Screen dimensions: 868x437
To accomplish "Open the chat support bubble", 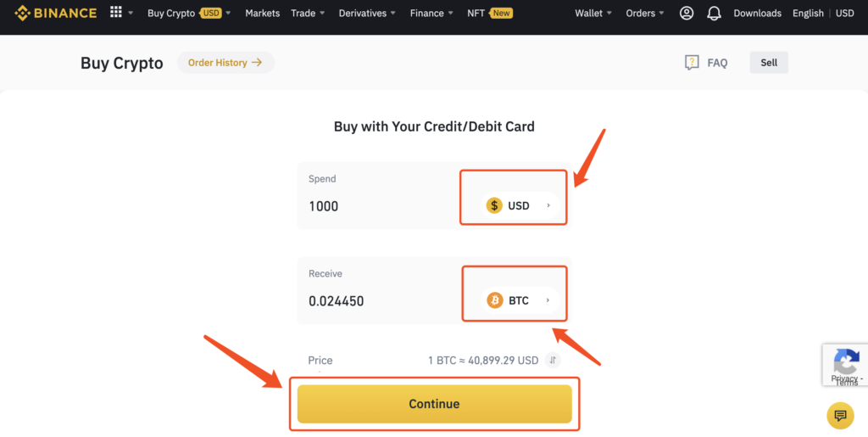I will pyautogui.click(x=840, y=416).
